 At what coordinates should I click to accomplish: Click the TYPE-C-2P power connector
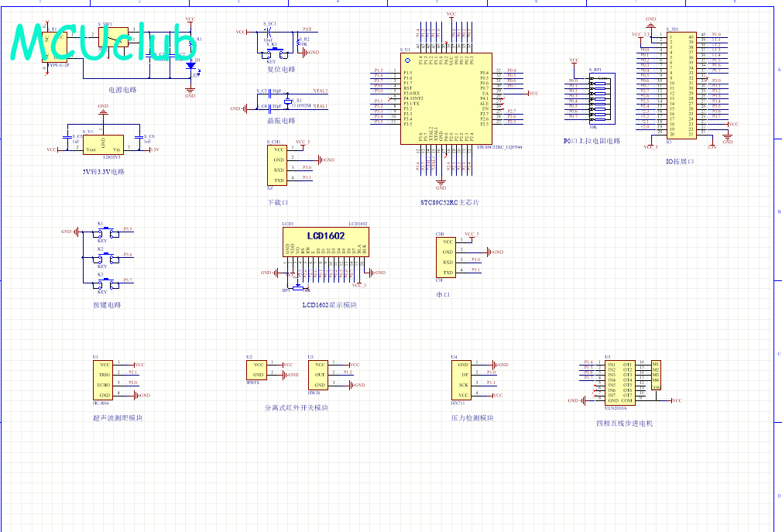pos(54,48)
